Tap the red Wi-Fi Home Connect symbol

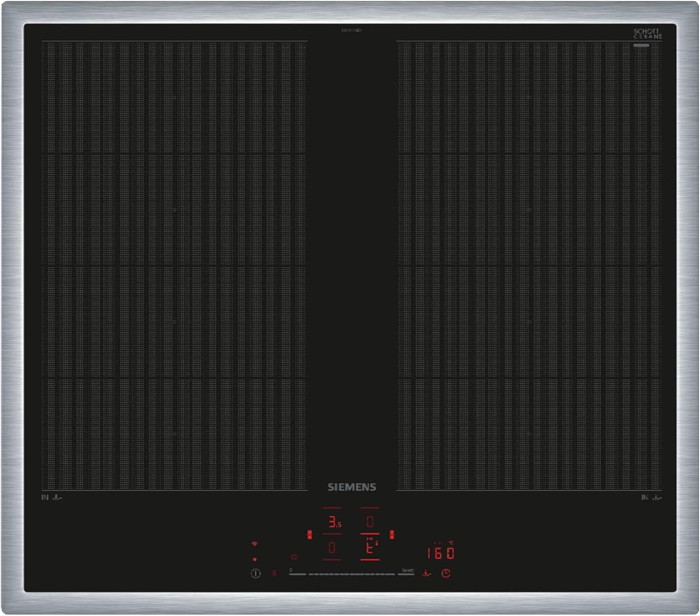pyautogui.click(x=254, y=544)
